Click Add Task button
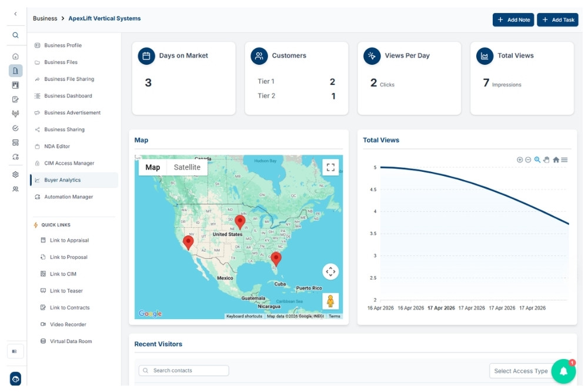Screen dimensions: 588x392 557,19
